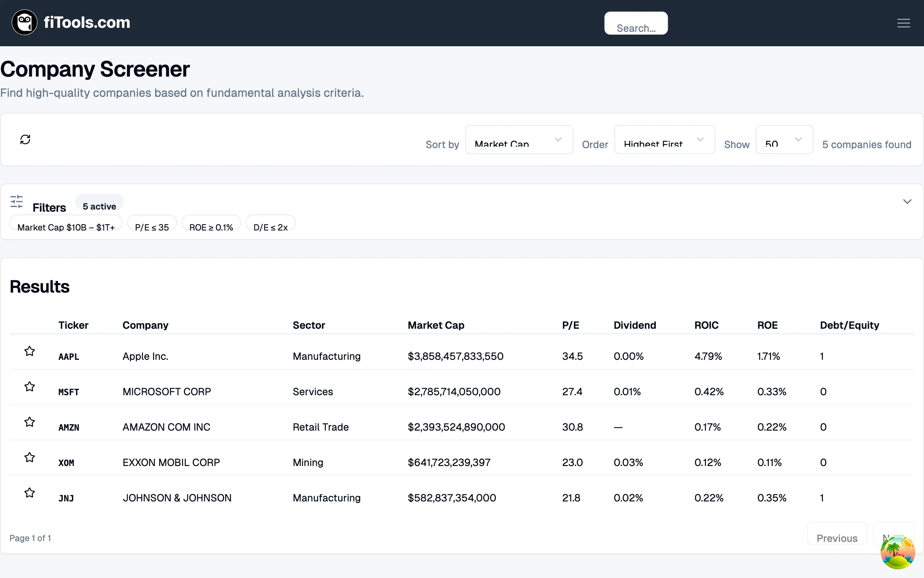
Task: Open the Order Highest First dropdown
Action: [664, 139]
